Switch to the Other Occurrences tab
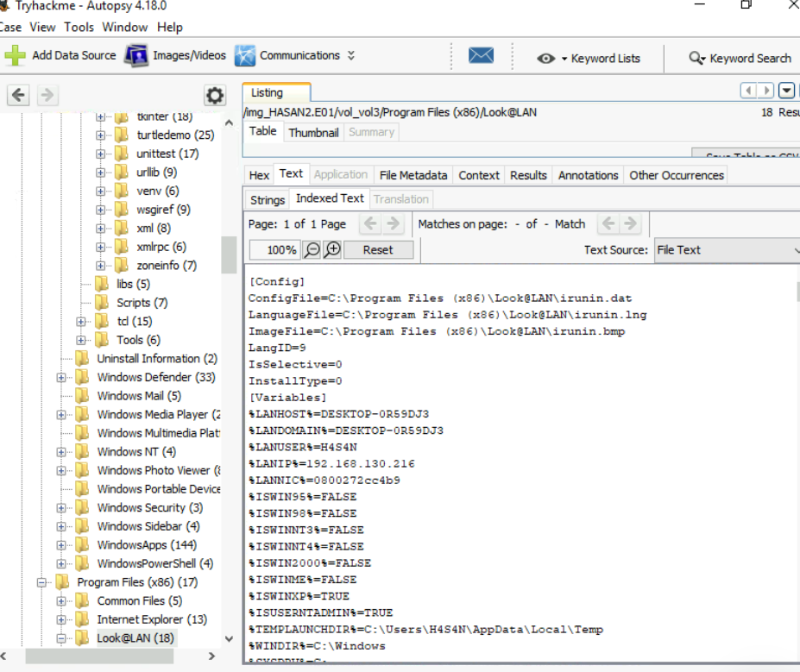The height and width of the screenshot is (672, 800). tap(677, 175)
